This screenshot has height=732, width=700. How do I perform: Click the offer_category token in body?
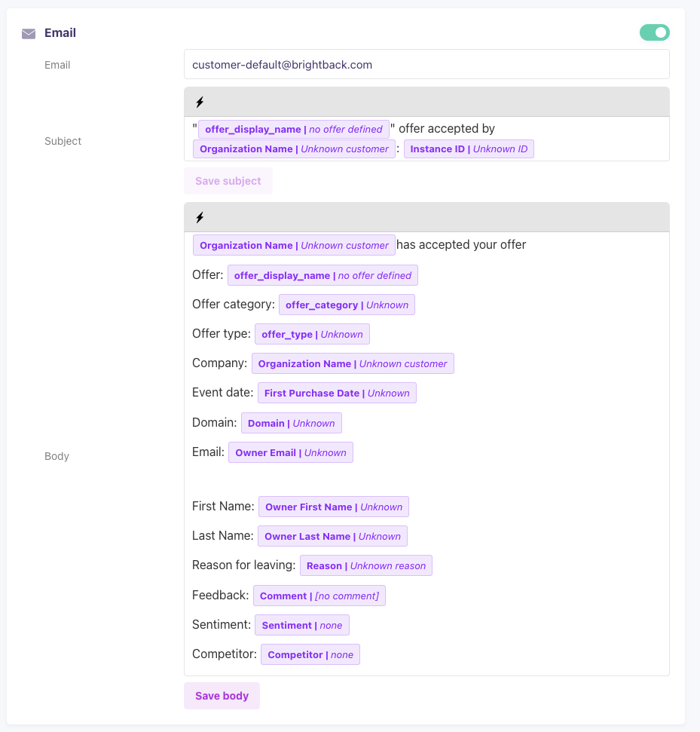[347, 305]
